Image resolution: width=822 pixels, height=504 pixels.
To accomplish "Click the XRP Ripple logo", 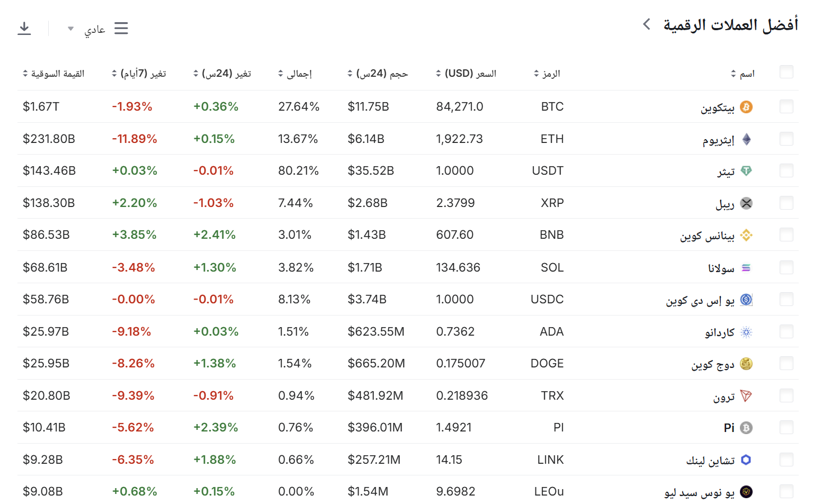I will (x=746, y=203).
